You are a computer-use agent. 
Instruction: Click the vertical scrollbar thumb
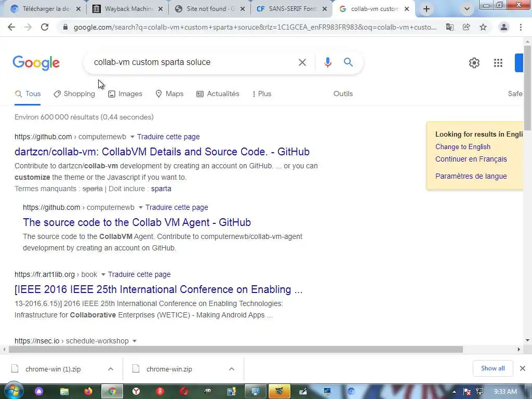pyautogui.click(x=527, y=87)
